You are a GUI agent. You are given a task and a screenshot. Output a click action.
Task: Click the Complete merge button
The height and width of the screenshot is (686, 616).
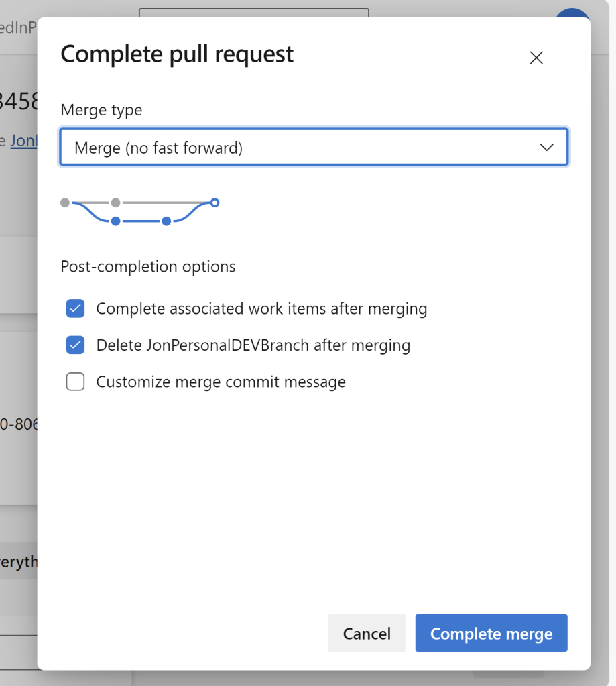pos(491,634)
